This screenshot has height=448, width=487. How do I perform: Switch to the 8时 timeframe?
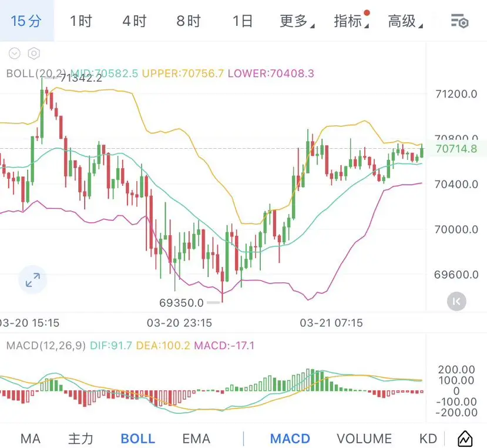coord(189,21)
